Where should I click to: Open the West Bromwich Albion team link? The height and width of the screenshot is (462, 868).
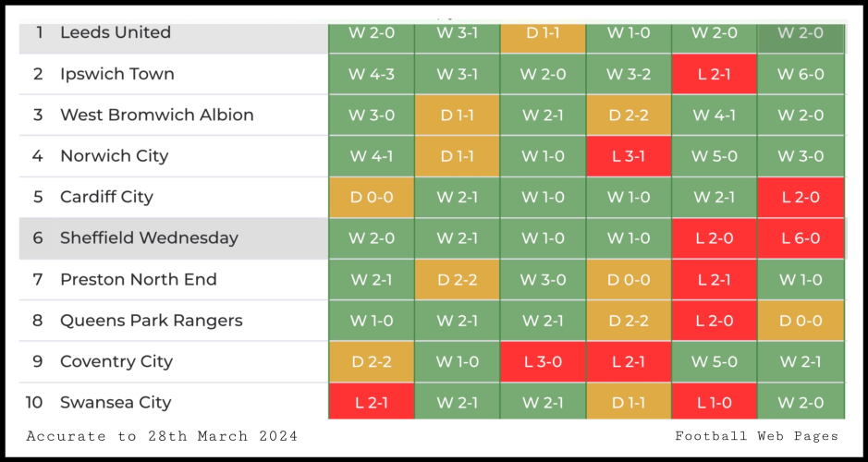tap(156, 115)
